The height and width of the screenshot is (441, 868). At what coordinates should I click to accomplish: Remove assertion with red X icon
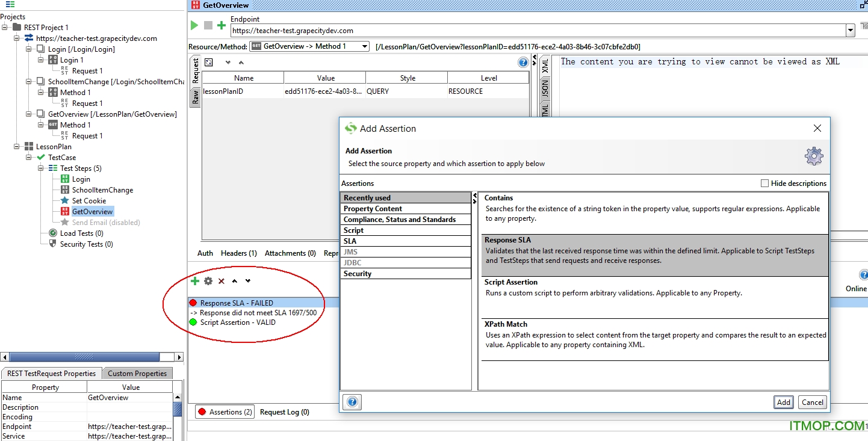(x=222, y=281)
